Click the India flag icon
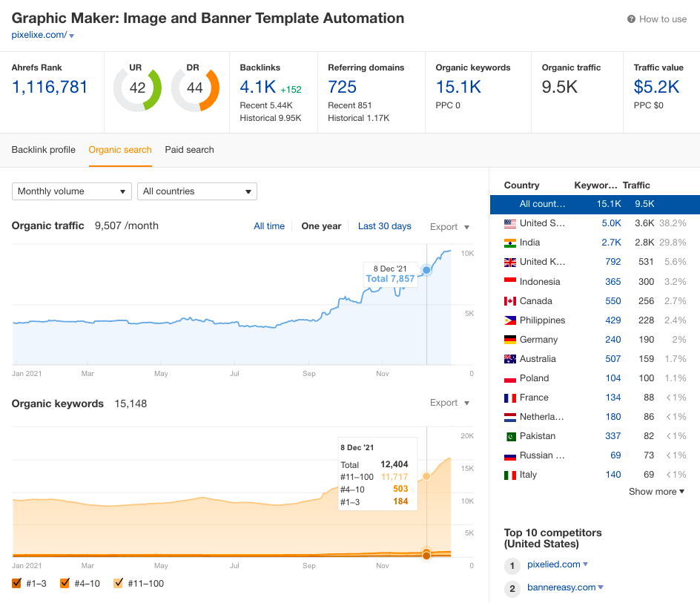 pos(510,243)
